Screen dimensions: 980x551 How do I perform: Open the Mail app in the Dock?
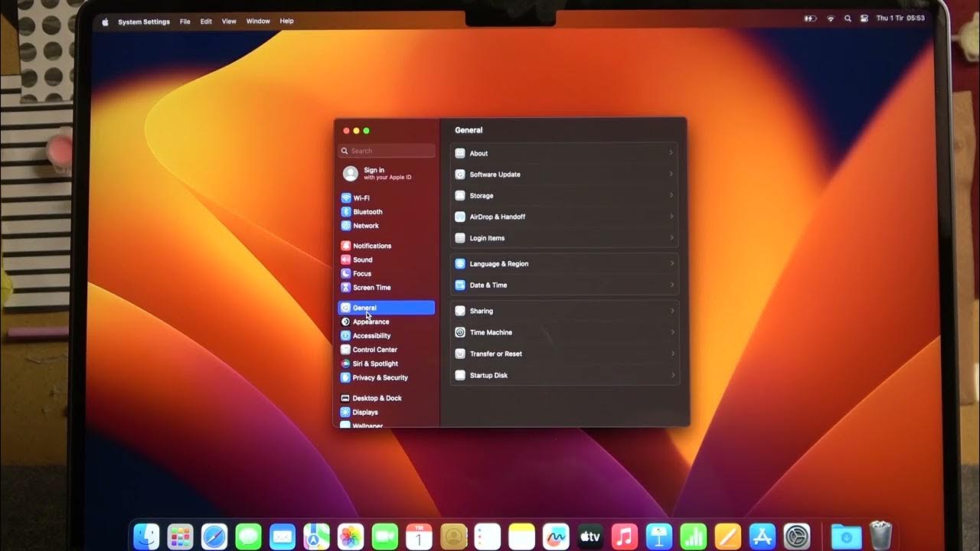click(283, 536)
